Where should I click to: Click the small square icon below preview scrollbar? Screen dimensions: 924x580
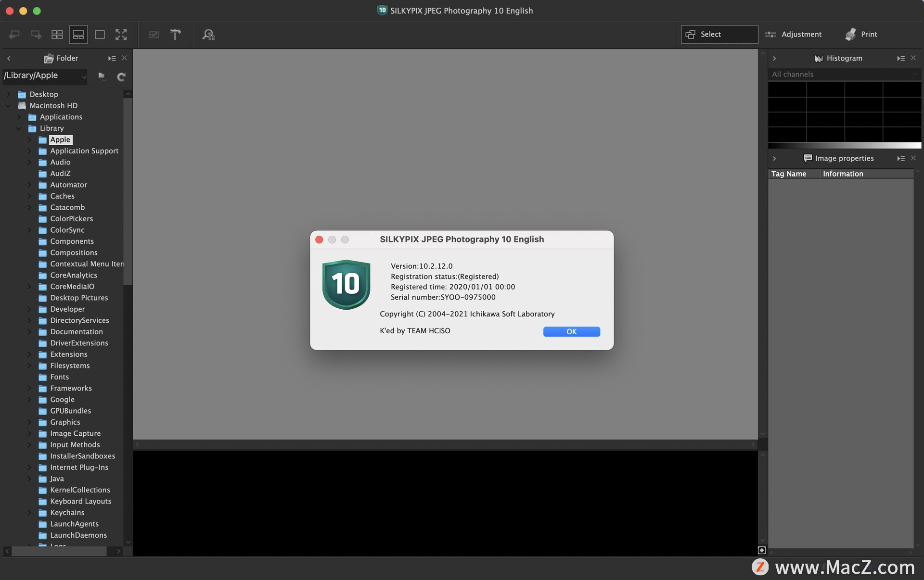pyautogui.click(x=761, y=550)
